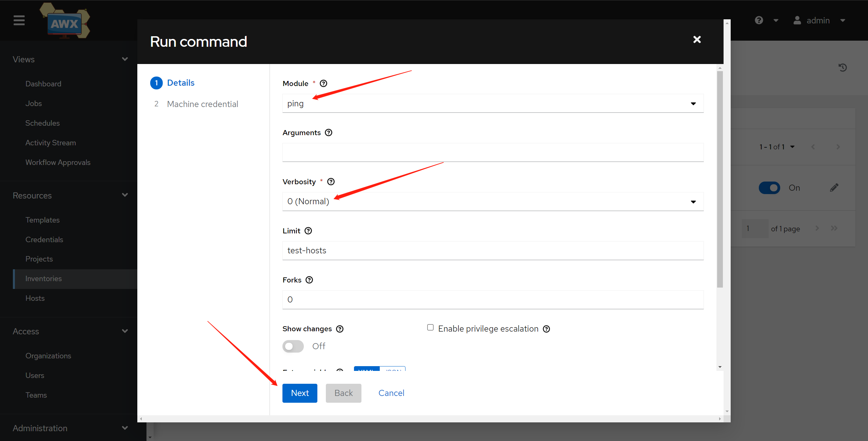Click the Cancel link
The height and width of the screenshot is (441, 868).
[x=391, y=393]
